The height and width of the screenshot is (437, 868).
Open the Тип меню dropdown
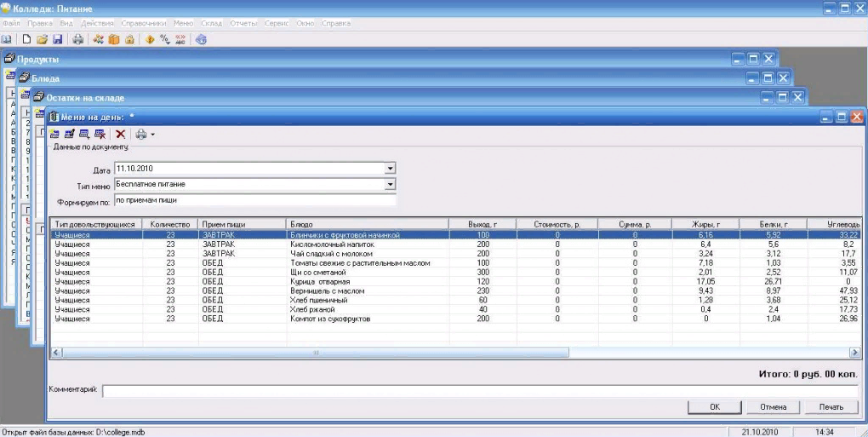tap(391, 184)
